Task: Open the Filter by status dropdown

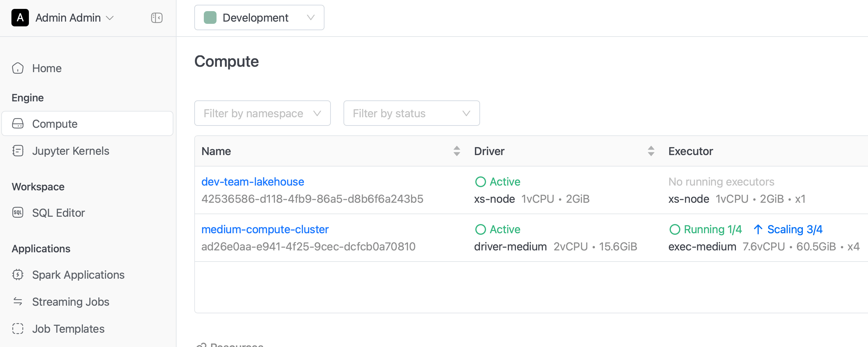Action: 411,113
